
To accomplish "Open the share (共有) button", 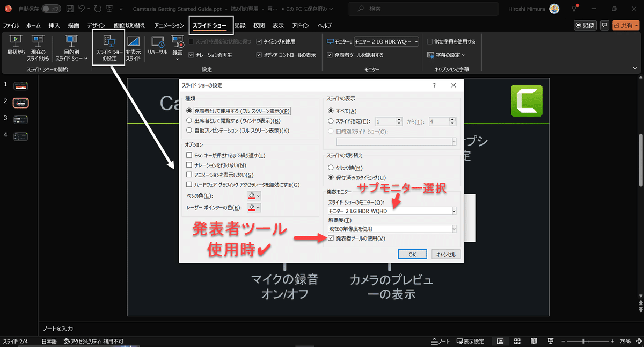I will coord(626,25).
